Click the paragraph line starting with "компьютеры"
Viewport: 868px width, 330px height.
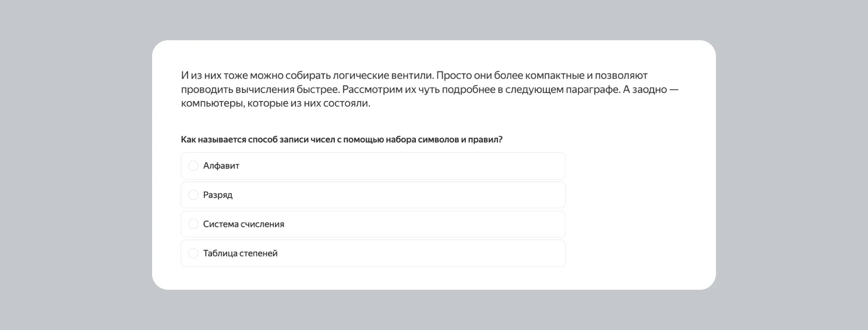[275, 104]
